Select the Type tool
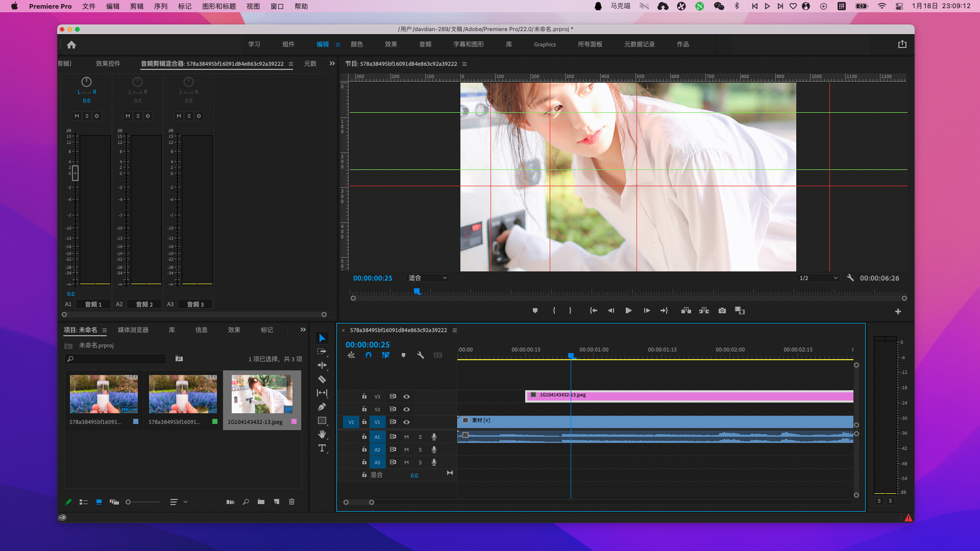 pyautogui.click(x=322, y=448)
